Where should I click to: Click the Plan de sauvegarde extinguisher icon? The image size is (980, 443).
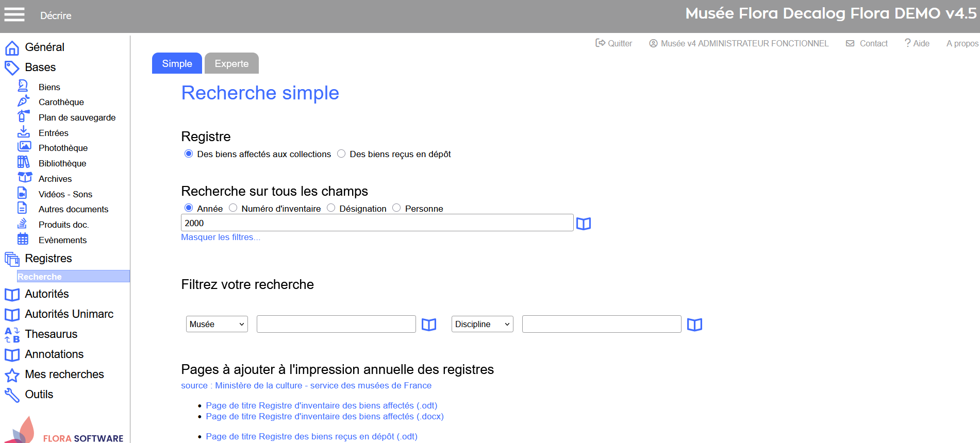pyautogui.click(x=23, y=116)
